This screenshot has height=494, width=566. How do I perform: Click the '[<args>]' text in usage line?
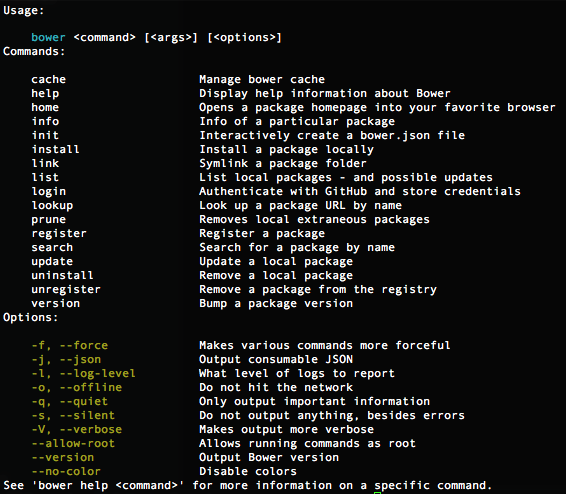tap(171, 38)
